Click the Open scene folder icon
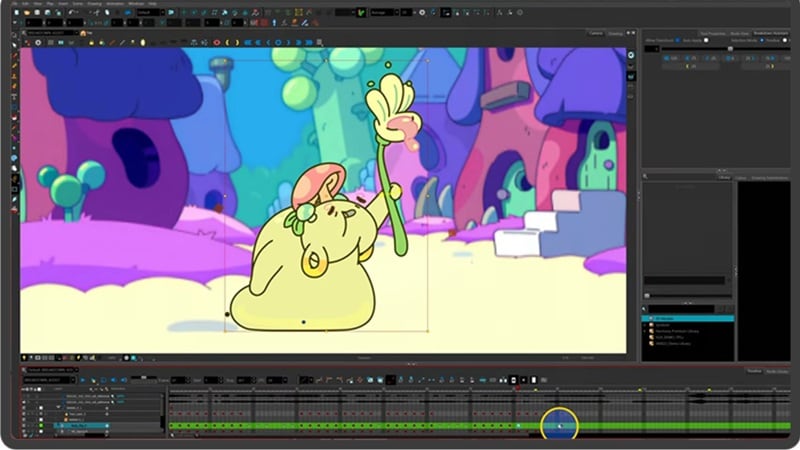The image size is (800, 450). (27, 12)
